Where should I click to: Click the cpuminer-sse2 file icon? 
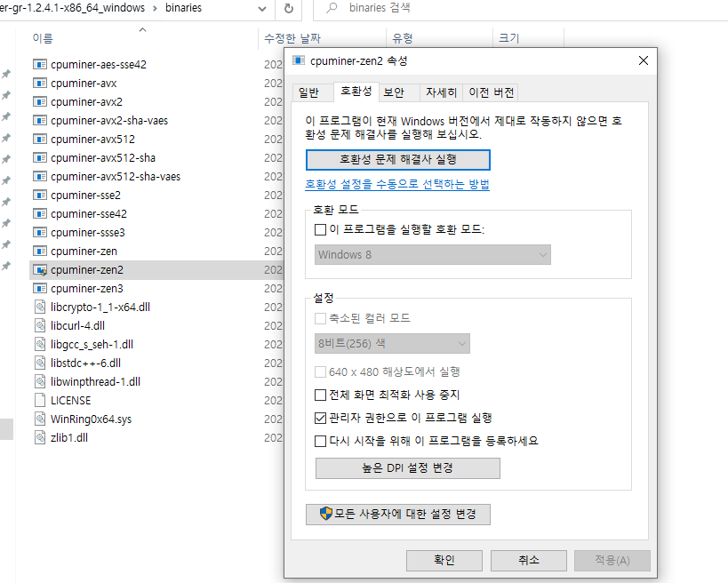[40, 195]
